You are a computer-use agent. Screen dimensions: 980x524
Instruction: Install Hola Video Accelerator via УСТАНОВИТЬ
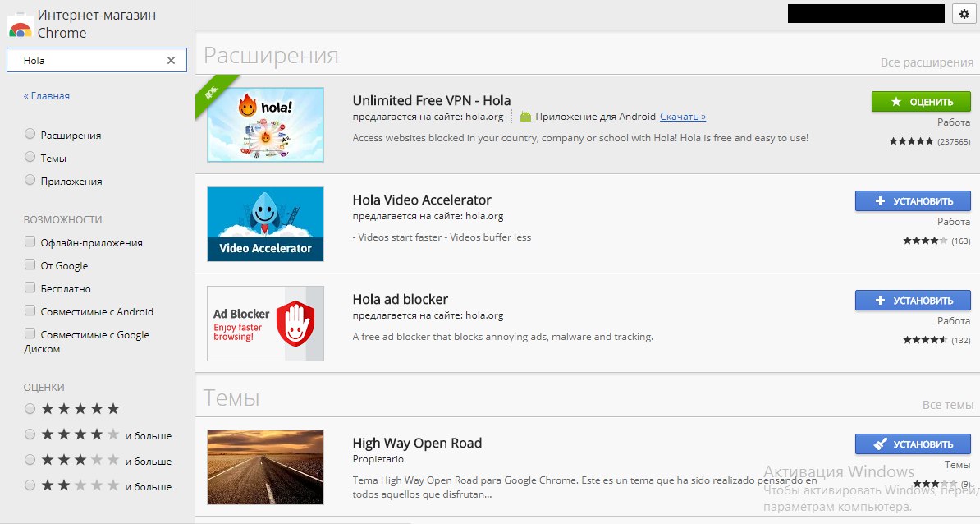[913, 200]
